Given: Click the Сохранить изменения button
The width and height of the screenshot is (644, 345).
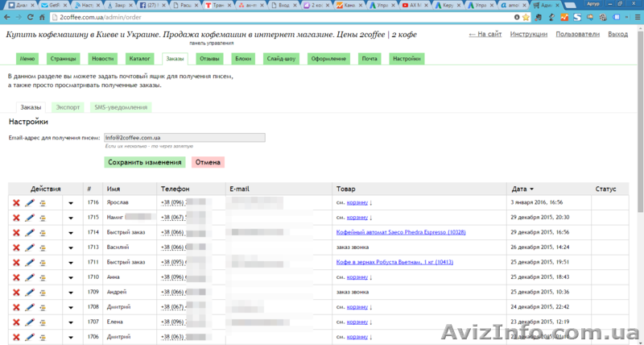Looking at the screenshot, I should 145,162.
